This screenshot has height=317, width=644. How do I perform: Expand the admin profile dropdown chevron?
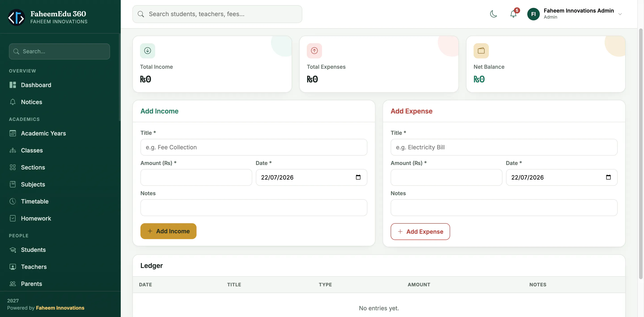click(620, 14)
